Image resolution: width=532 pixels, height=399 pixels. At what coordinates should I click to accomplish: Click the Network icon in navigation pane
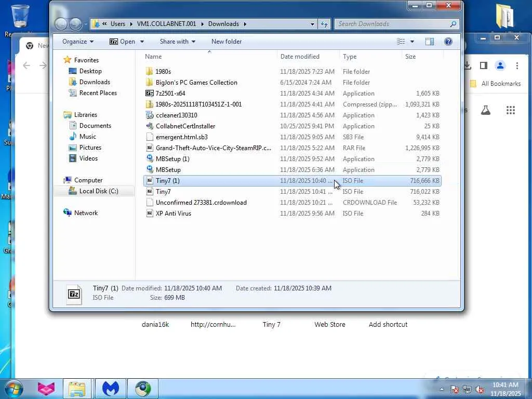tap(68, 212)
